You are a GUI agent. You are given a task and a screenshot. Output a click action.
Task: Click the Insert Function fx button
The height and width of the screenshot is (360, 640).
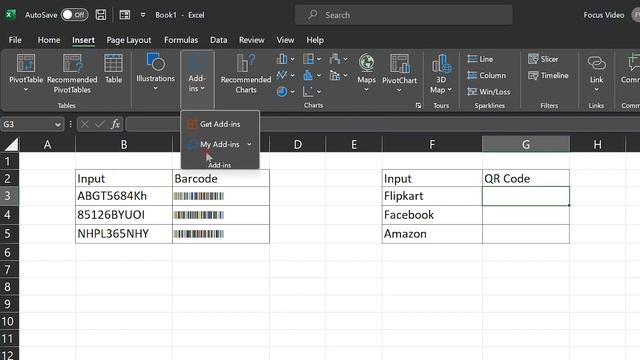(x=116, y=124)
